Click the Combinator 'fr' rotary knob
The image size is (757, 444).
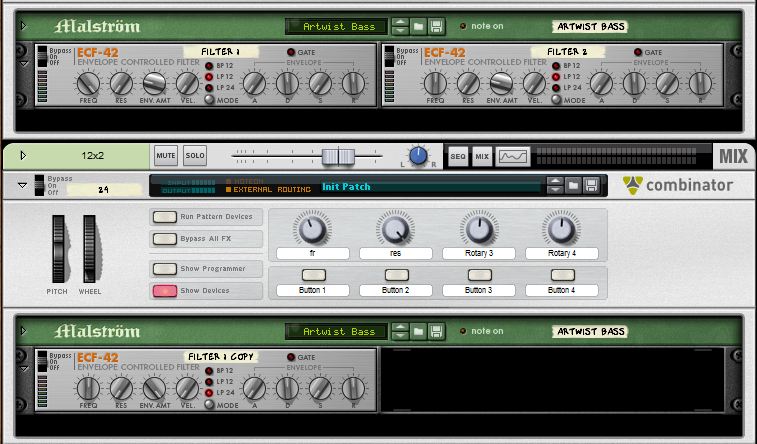click(312, 230)
